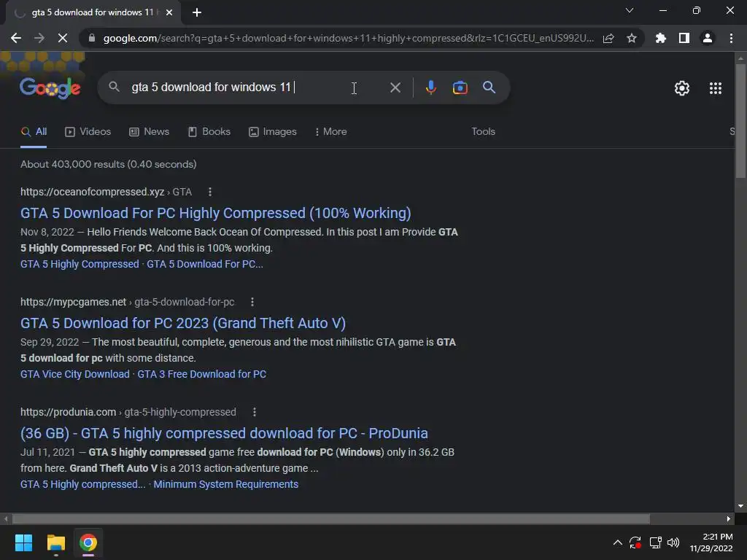Switch to Books results

pyautogui.click(x=209, y=132)
